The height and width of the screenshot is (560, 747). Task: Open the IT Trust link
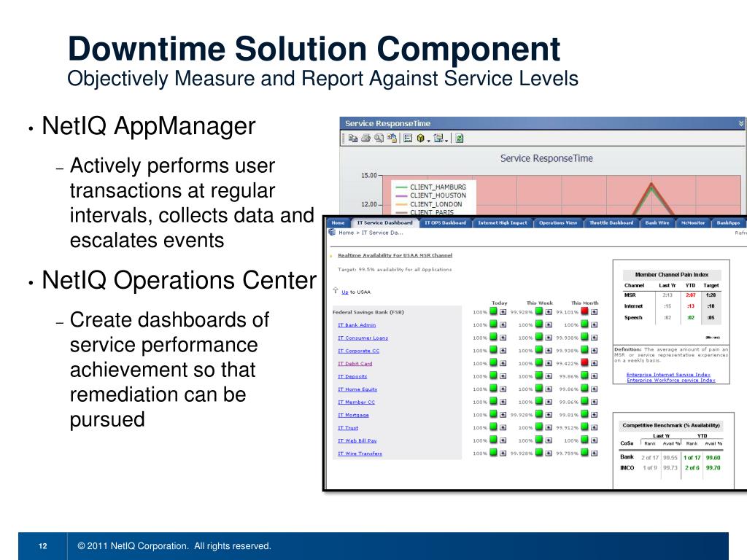coord(348,428)
